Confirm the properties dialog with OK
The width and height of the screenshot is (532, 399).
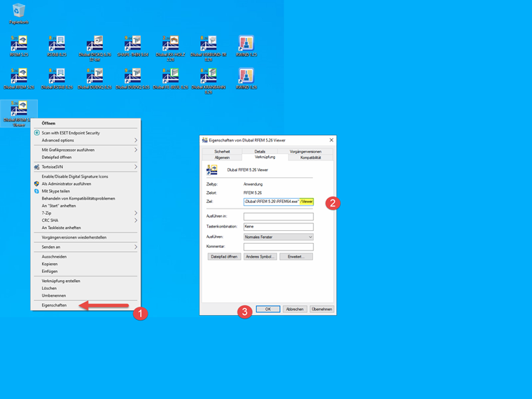268,309
